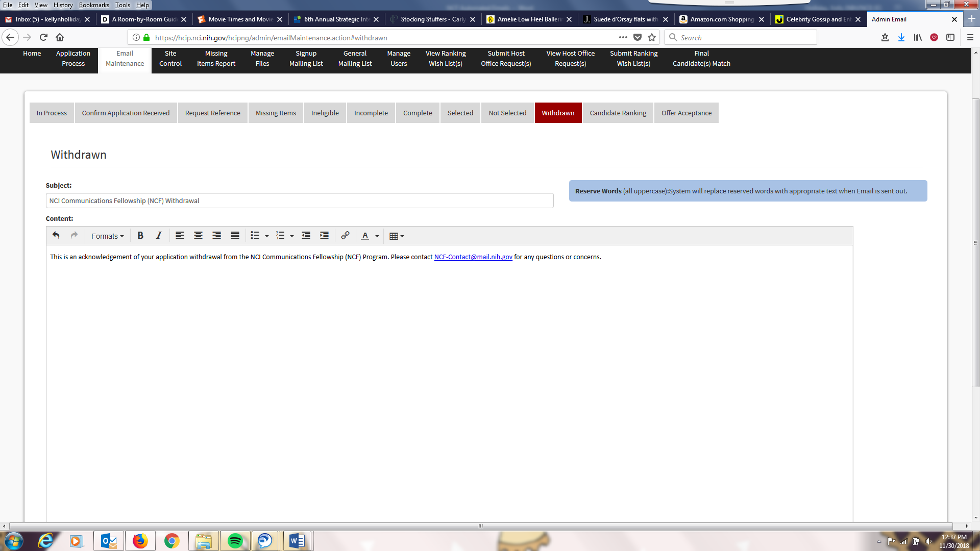
Task: Click the insert link icon
Action: 345,236
